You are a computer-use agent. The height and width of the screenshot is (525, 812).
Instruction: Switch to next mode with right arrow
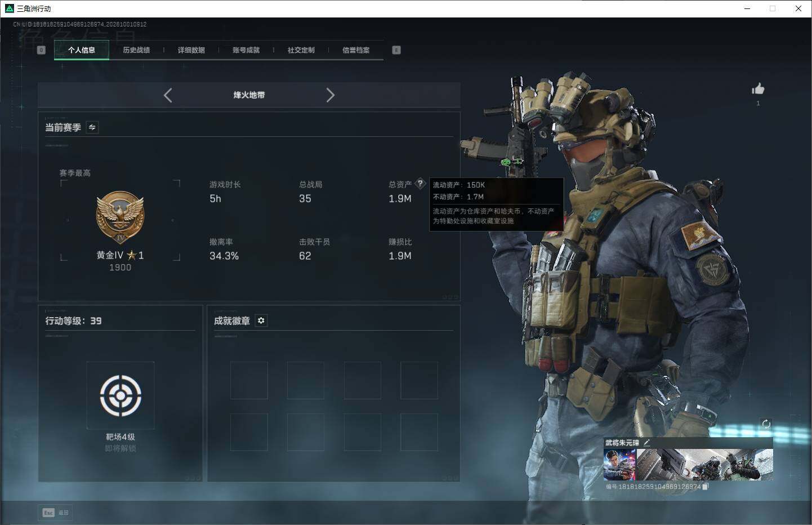[331, 95]
